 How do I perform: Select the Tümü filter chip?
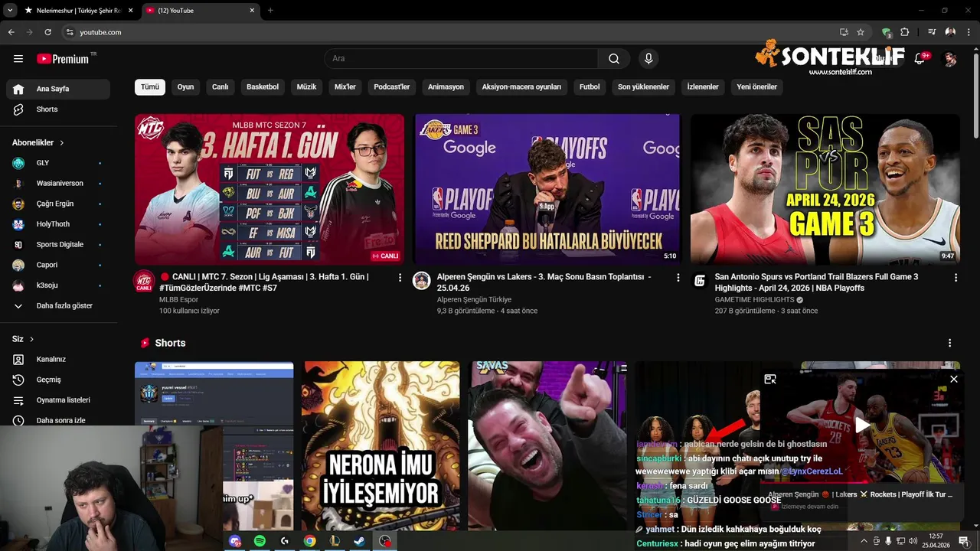point(150,87)
